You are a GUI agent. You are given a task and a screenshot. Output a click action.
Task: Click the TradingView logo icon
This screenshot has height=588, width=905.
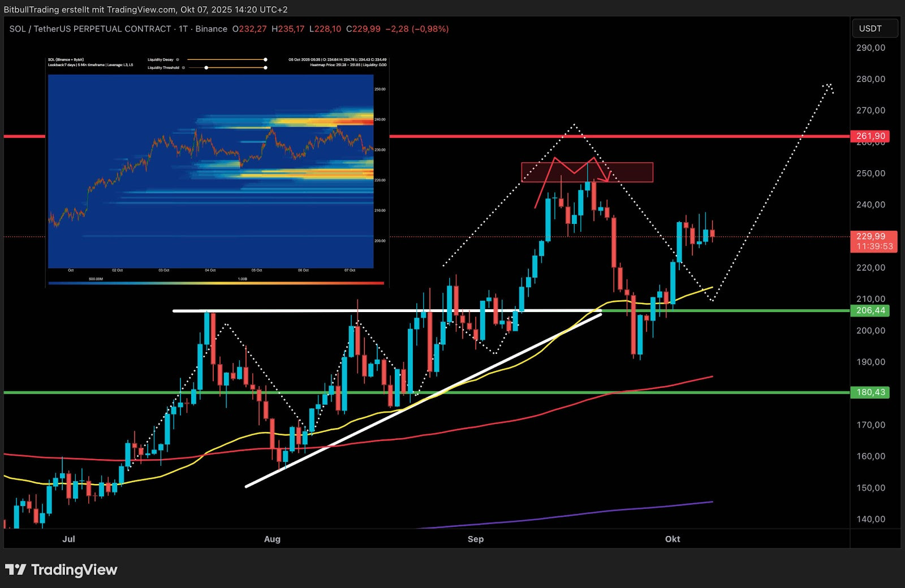click(x=15, y=569)
